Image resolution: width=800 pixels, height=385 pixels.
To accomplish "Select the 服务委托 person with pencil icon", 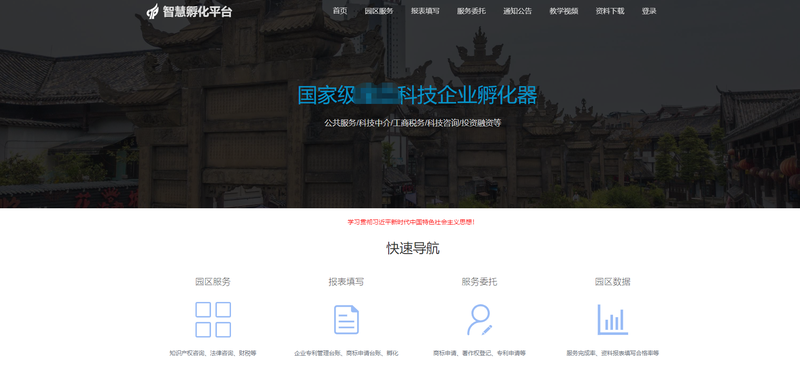I will coord(480,320).
